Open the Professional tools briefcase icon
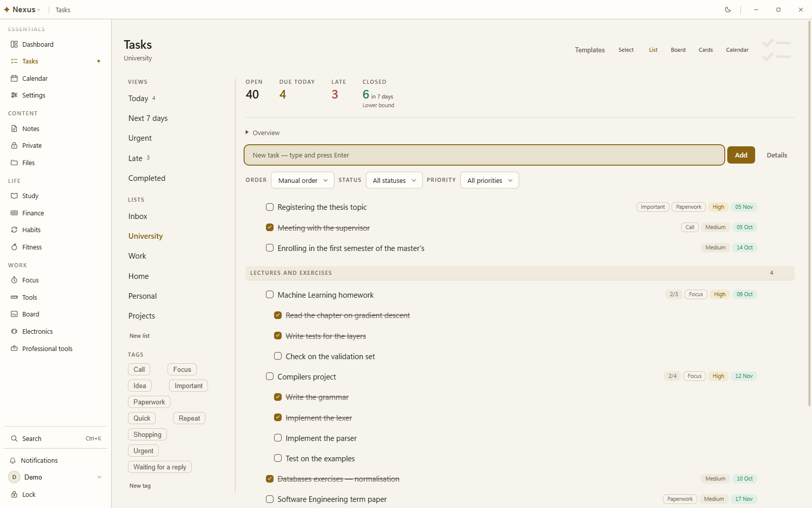812x508 pixels. tap(14, 348)
